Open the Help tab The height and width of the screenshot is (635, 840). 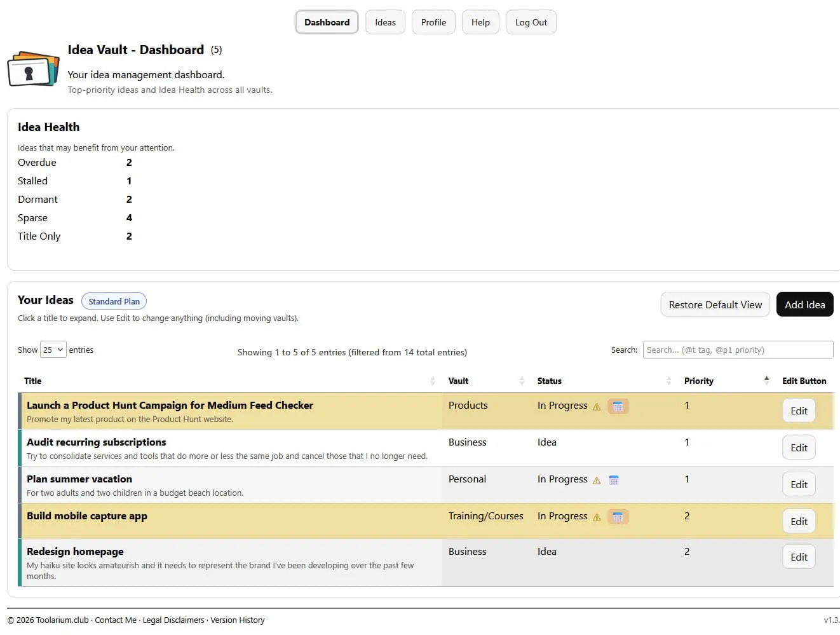(480, 22)
